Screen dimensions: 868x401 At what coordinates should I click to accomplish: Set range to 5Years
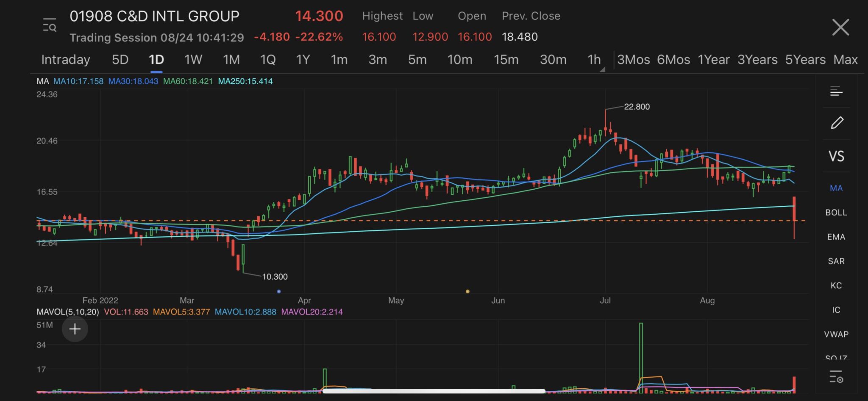point(805,60)
